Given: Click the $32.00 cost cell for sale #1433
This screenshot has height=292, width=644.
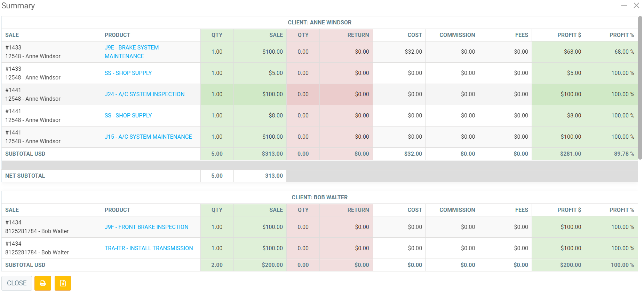Looking at the screenshot, I should point(413,52).
